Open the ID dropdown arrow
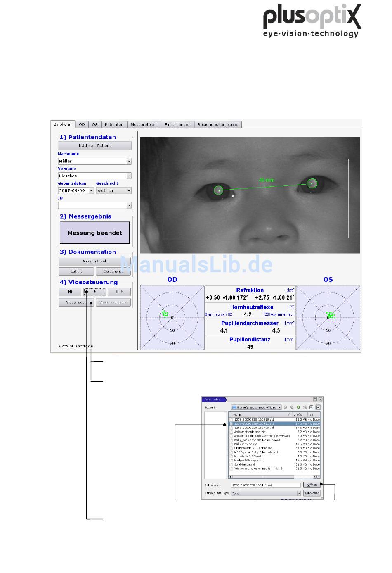392x573 pixels. [129, 205]
